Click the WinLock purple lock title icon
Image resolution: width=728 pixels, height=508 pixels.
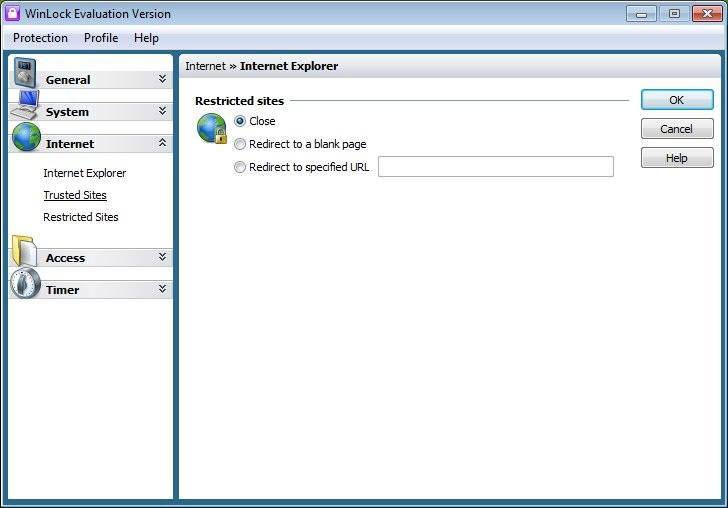tap(12, 13)
